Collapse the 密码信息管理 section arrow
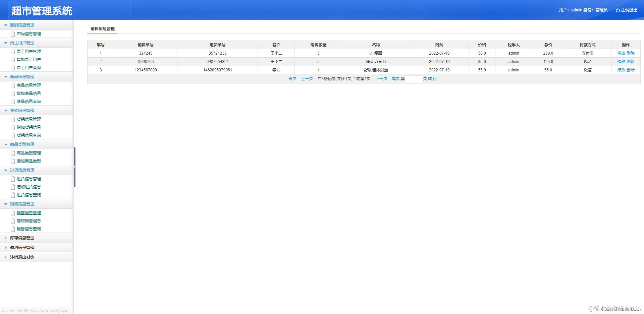Image resolution: width=644 pixels, height=314 pixels. (x=6, y=25)
